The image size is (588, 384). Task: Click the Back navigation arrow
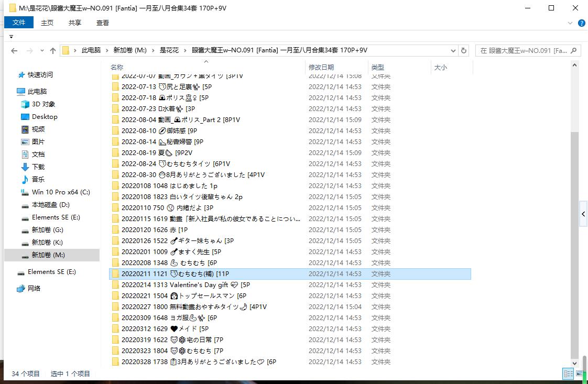point(14,51)
